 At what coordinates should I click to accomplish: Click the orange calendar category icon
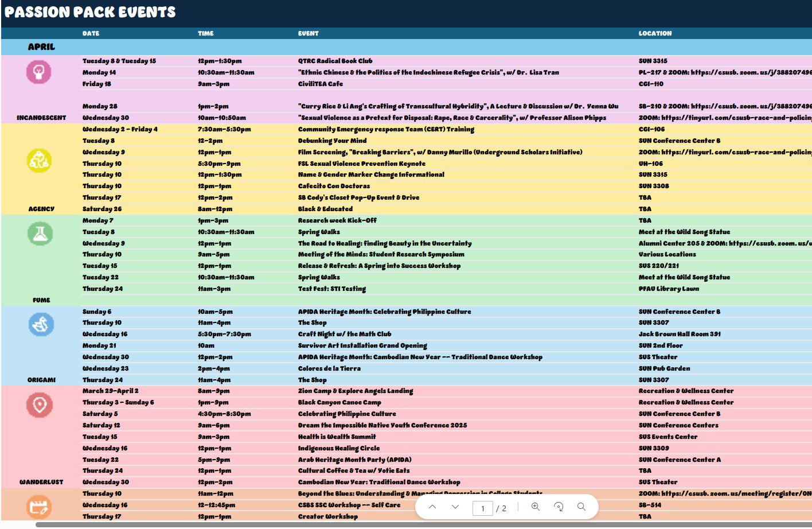pos(39,507)
